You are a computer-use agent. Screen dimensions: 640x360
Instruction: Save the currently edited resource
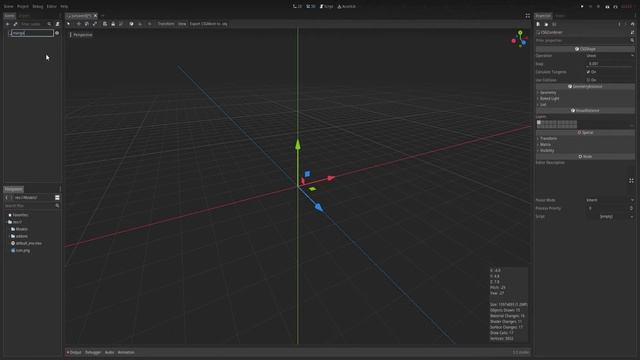554,24
